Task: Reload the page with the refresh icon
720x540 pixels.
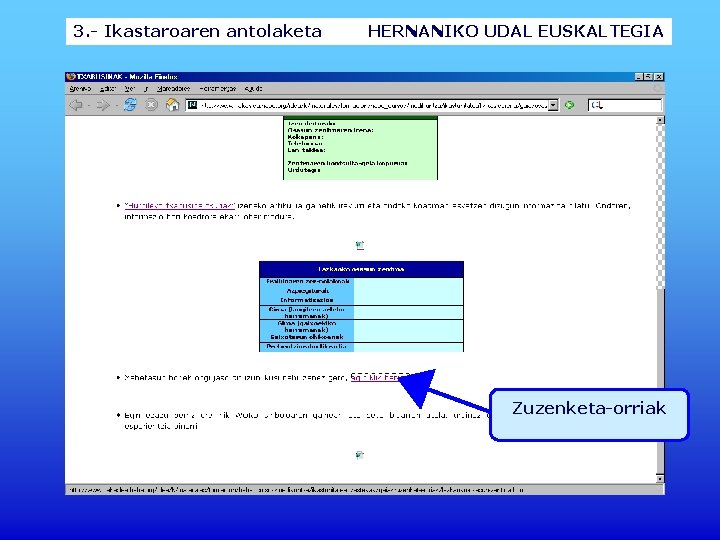Action: 130,105
